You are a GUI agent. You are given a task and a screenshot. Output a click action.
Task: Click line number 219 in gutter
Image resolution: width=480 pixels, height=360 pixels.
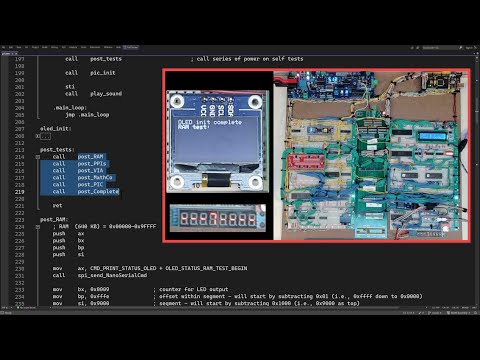coord(19,192)
